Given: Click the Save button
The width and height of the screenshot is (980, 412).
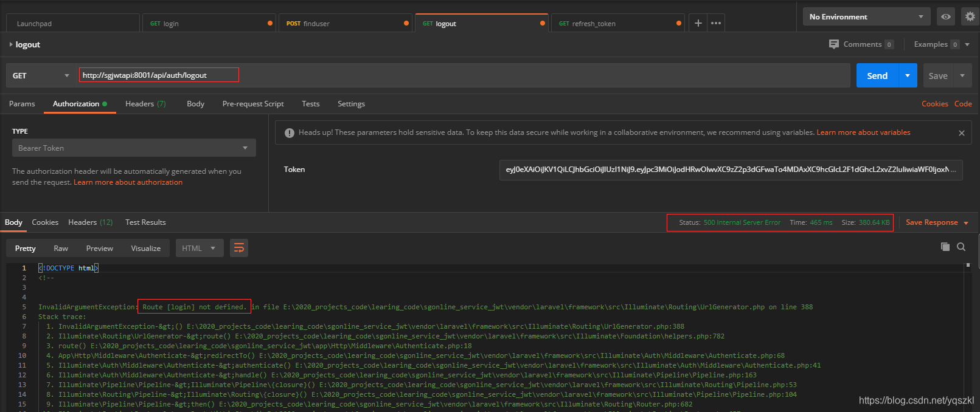Looking at the screenshot, I should click(x=938, y=75).
